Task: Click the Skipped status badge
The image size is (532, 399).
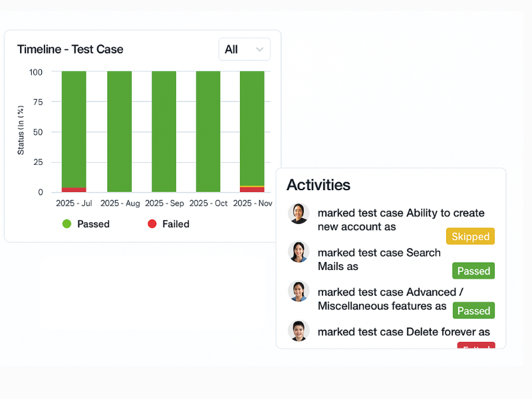Action: (470, 236)
